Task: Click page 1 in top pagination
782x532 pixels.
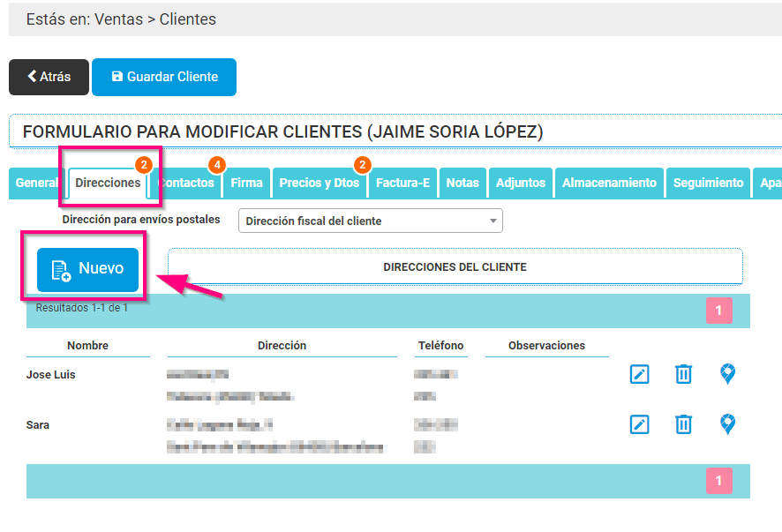Action: [x=718, y=311]
